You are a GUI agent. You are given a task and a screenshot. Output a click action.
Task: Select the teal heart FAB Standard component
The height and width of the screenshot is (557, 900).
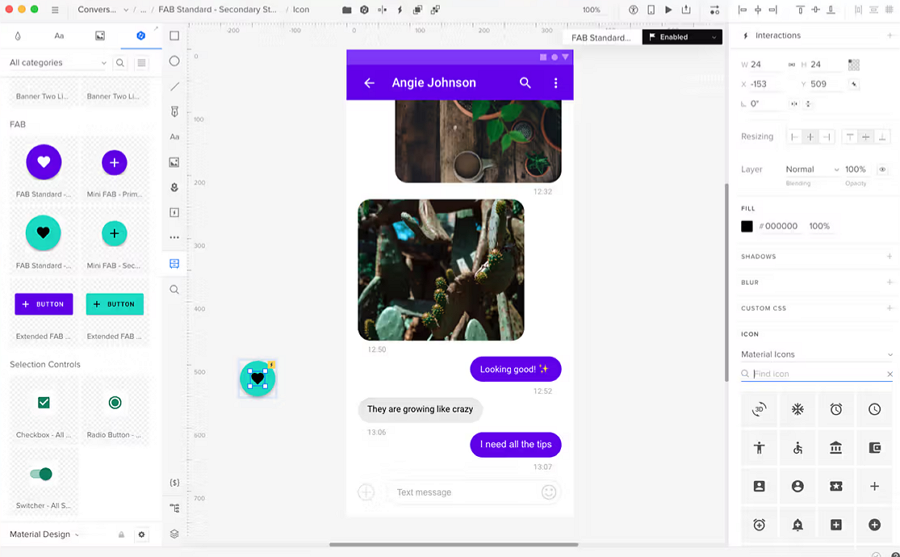(43, 233)
